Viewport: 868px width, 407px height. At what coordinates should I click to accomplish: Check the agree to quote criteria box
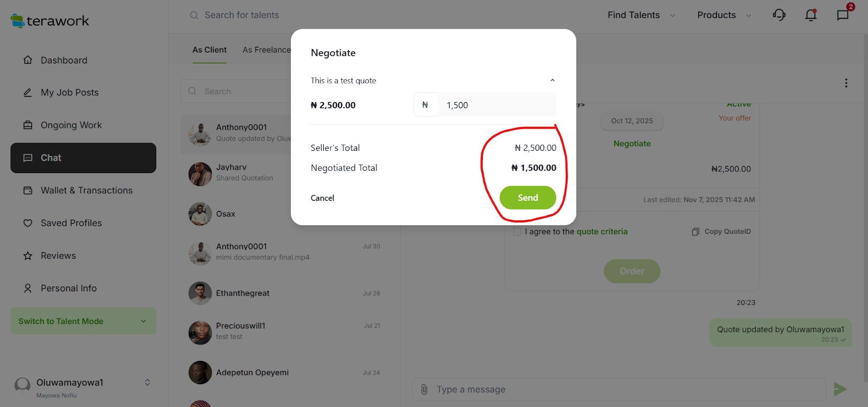coord(517,232)
